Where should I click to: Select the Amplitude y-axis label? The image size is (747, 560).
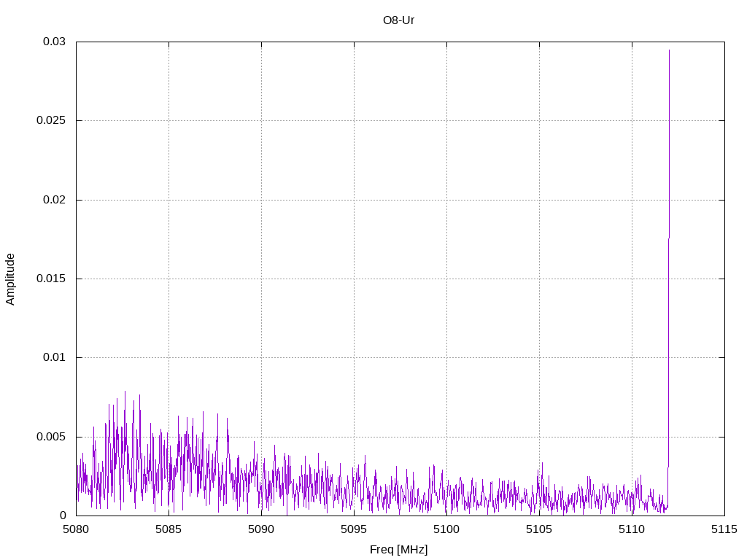10,279
